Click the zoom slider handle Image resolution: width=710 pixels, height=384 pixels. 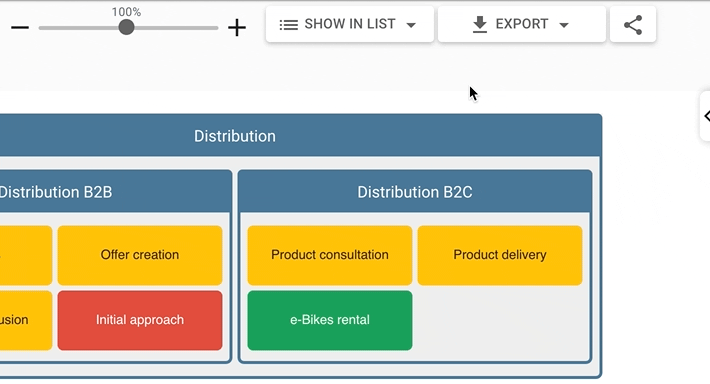126,28
